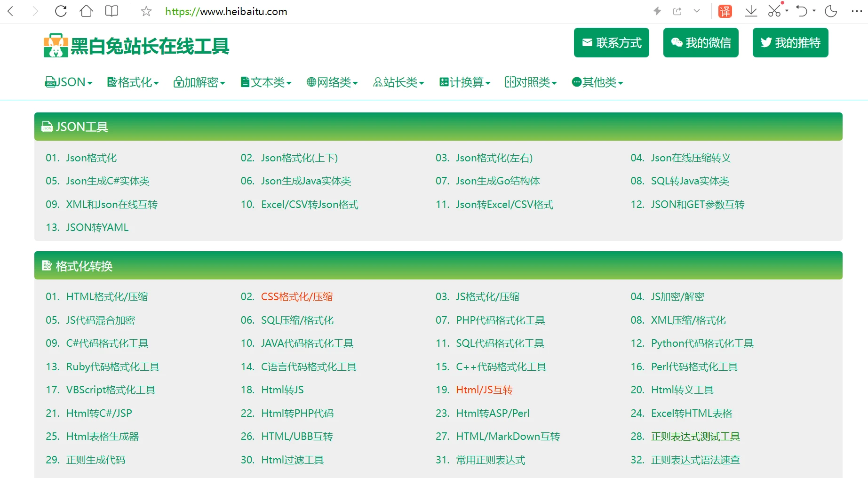Open the 站长类 navigation menu
This screenshot has width=868, height=478.
point(398,82)
